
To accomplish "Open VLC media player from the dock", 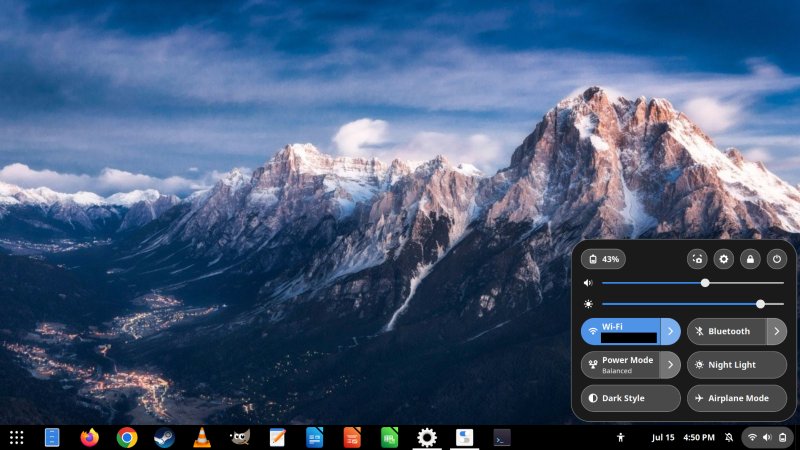I will (202, 437).
